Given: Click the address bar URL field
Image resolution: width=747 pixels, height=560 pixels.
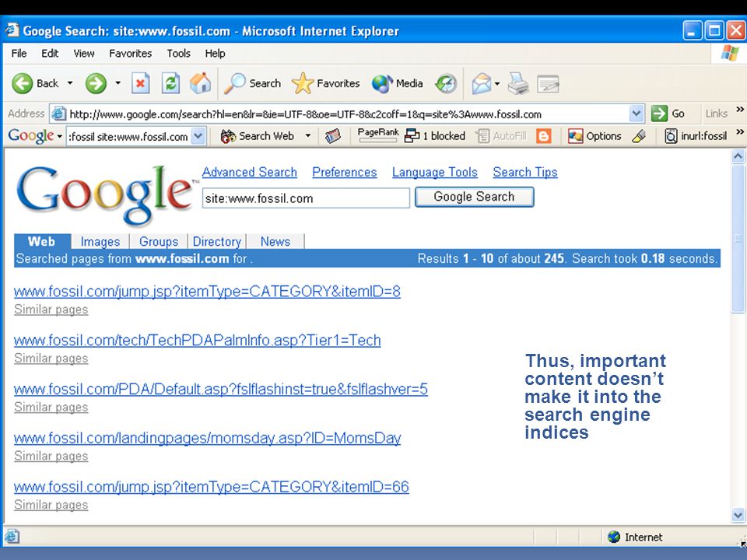Looking at the screenshot, I should point(348,114).
